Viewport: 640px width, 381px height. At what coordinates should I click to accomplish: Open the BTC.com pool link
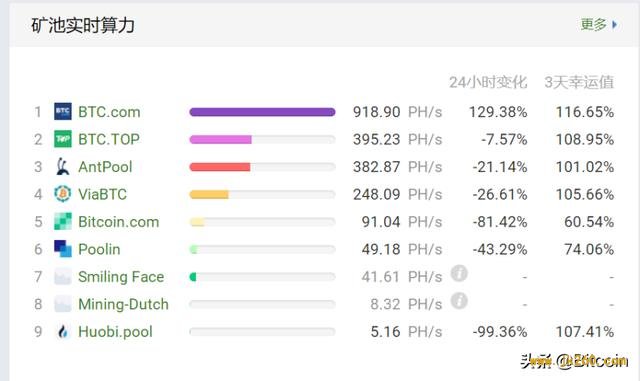(109, 112)
